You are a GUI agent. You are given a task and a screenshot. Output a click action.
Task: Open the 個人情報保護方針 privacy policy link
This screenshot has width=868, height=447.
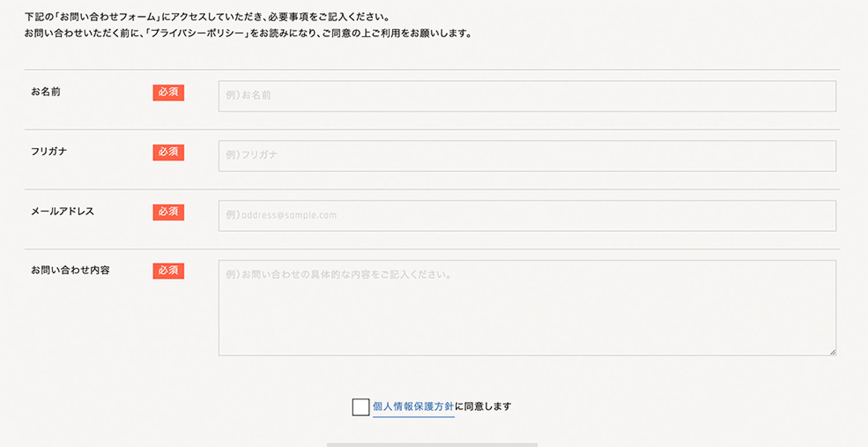413,406
